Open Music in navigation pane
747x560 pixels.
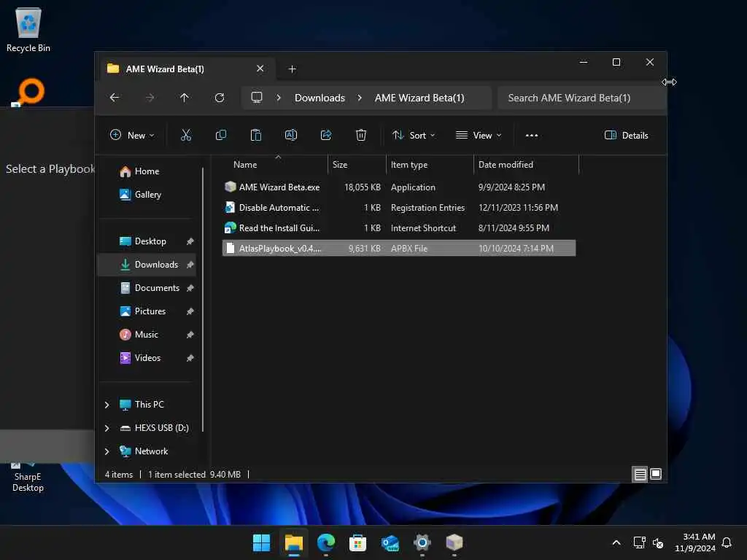146,334
